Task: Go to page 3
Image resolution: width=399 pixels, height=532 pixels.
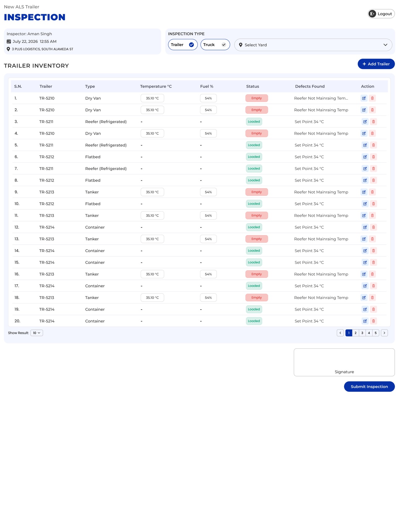Action: pos(362,333)
